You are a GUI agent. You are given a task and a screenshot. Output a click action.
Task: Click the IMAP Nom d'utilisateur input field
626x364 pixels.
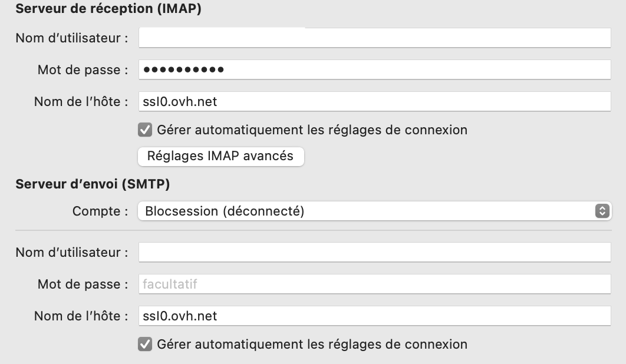[374, 38]
